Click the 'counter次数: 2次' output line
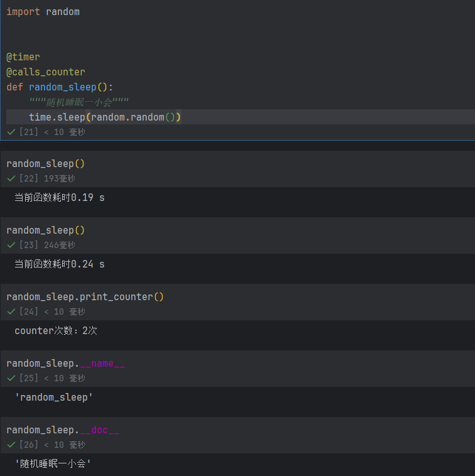 tap(56, 330)
